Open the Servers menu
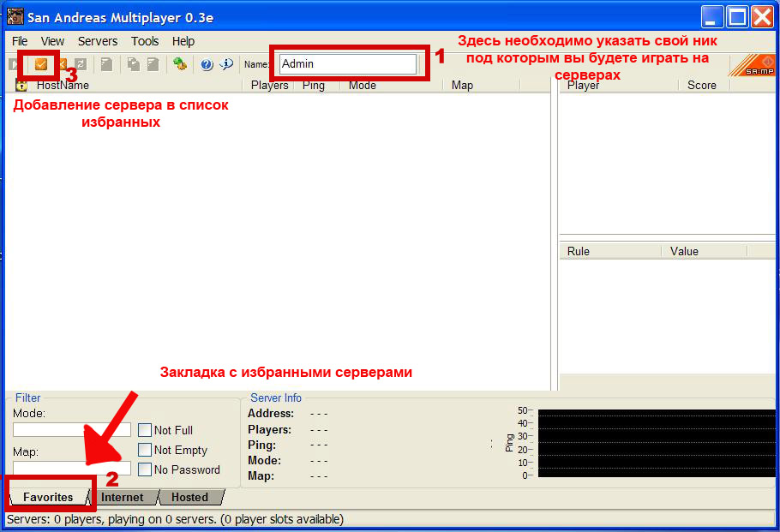The height and width of the screenshot is (532, 780). [x=98, y=41]
